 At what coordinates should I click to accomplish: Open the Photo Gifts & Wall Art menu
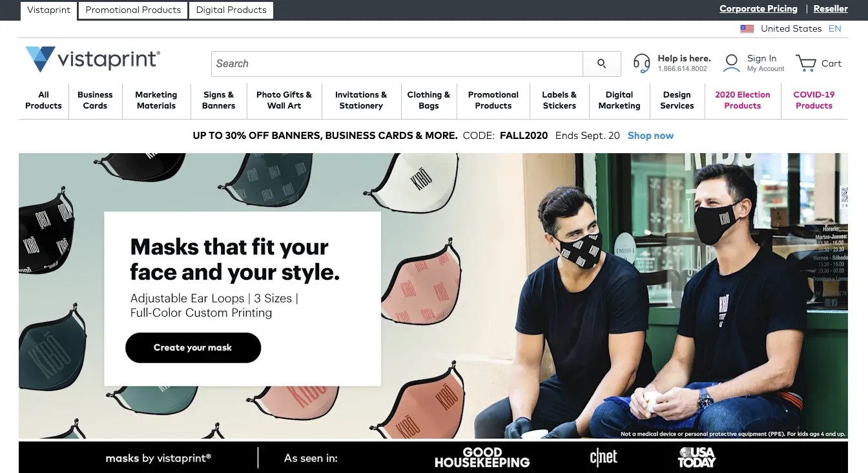[x=284, y=100]
